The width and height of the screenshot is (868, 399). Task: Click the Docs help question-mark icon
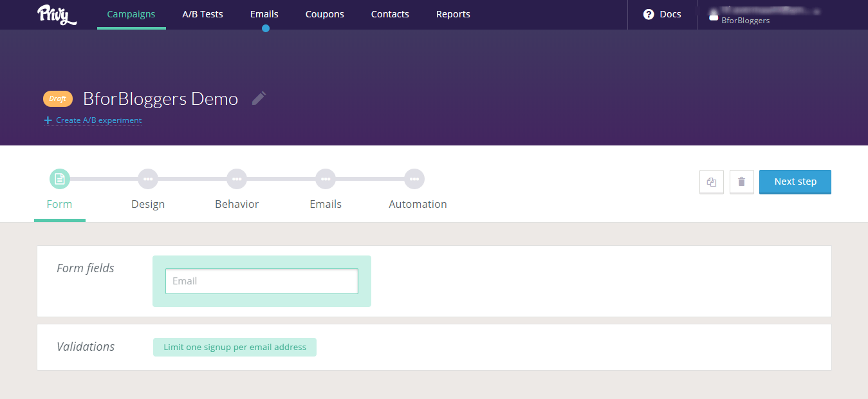pyautogui.click(x=649, y=14)
